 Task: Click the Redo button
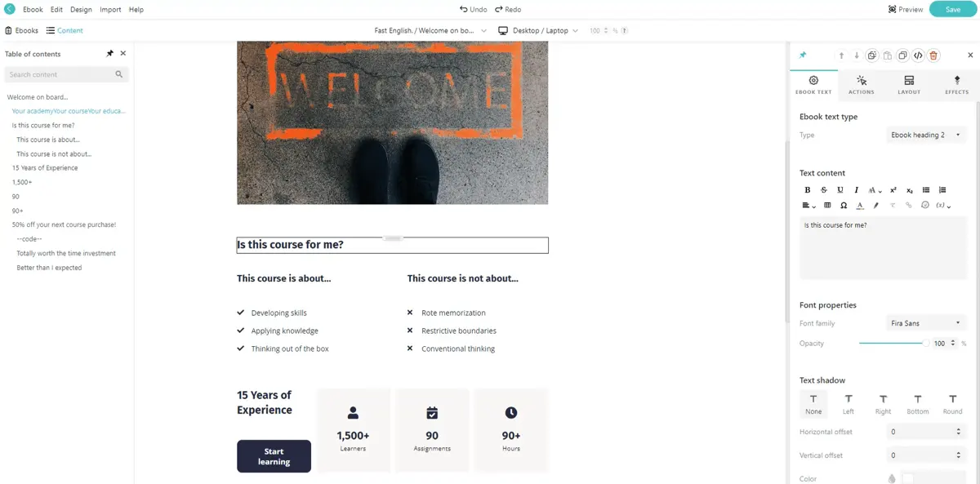click(x=508, y=10)
